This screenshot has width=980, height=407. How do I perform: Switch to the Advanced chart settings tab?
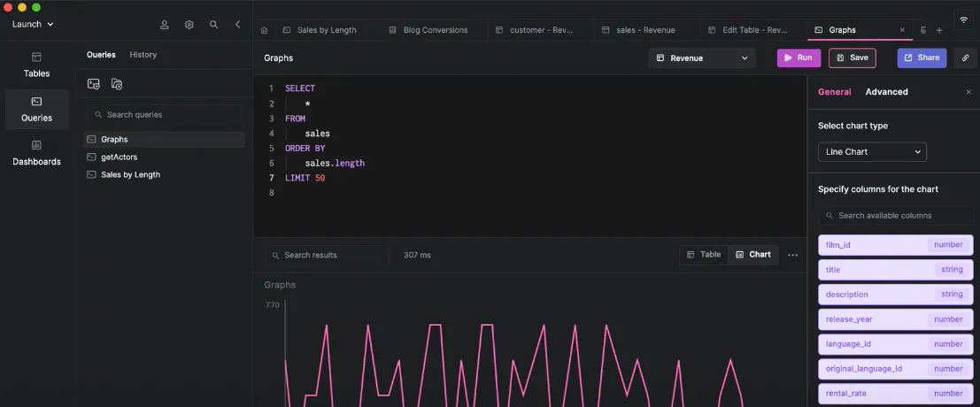886,92
